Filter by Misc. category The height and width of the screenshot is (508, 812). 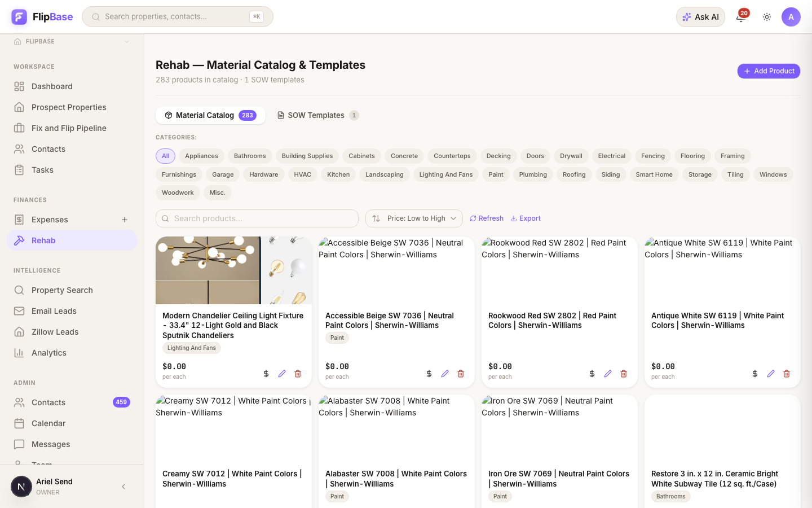point(217,192)
